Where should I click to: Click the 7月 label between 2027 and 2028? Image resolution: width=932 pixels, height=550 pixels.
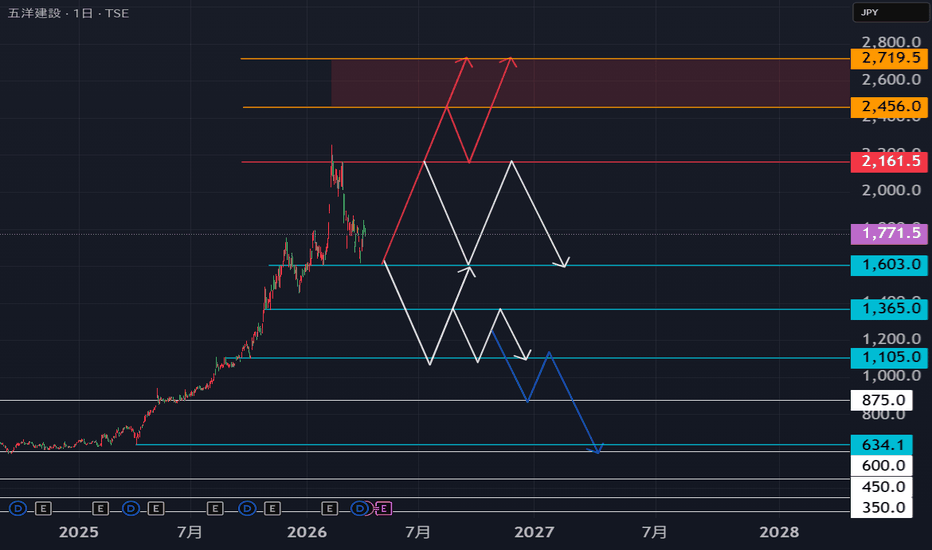(654, 532)
